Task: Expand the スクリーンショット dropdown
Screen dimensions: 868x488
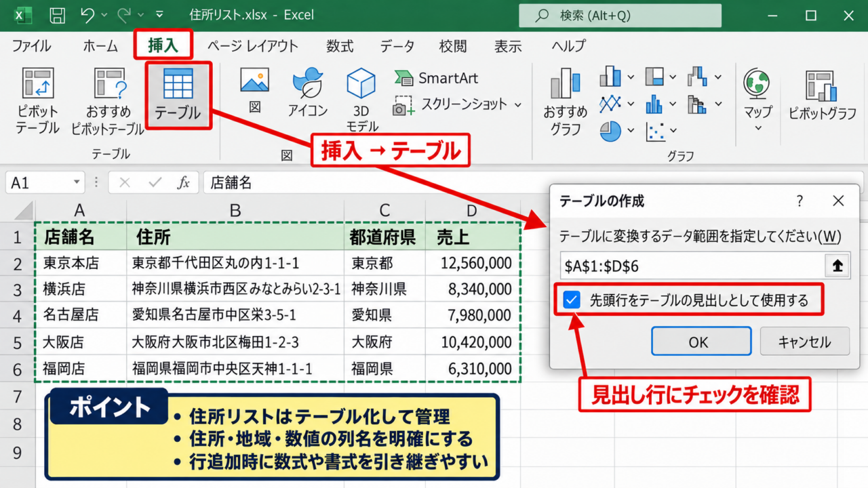Action: [x=518, y=104]
